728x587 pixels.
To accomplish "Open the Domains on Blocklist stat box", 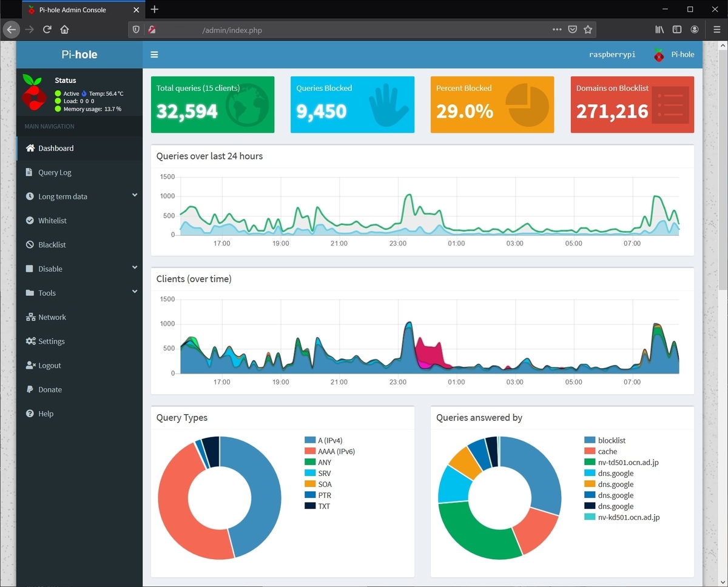I will (x=632, y=104).
